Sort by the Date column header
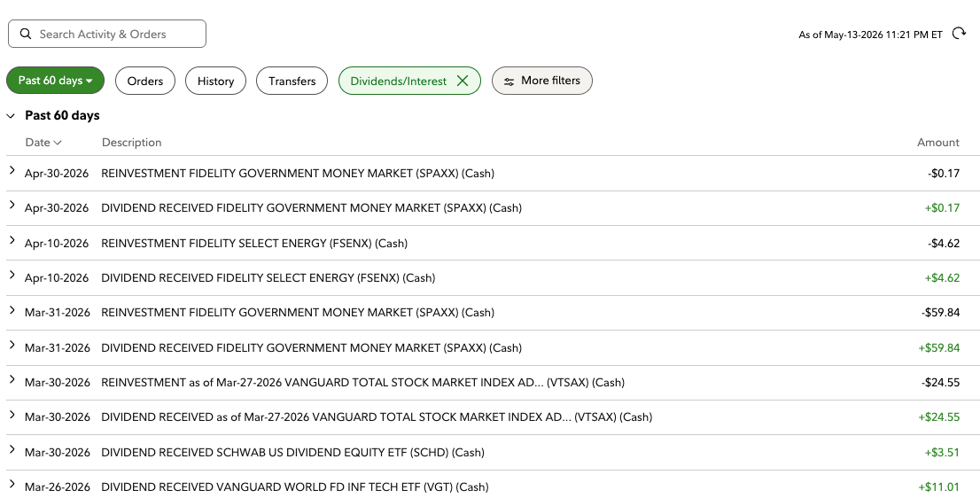980x498 pixels. pos(43,143)
